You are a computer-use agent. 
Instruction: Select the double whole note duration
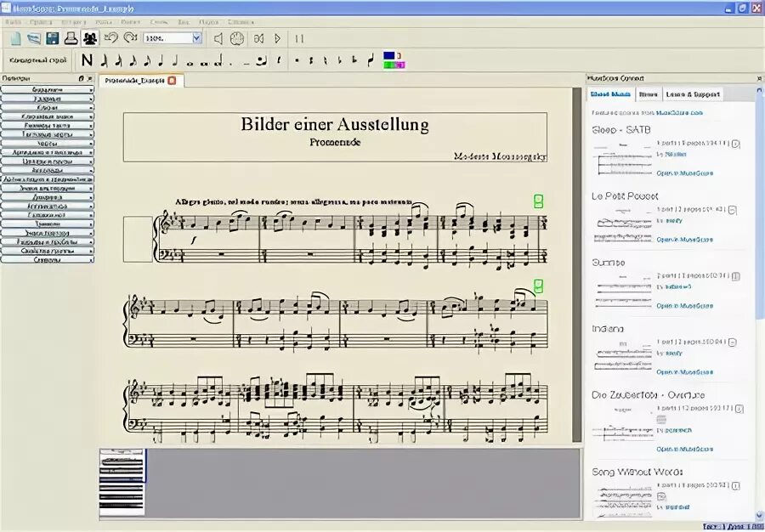204,63
